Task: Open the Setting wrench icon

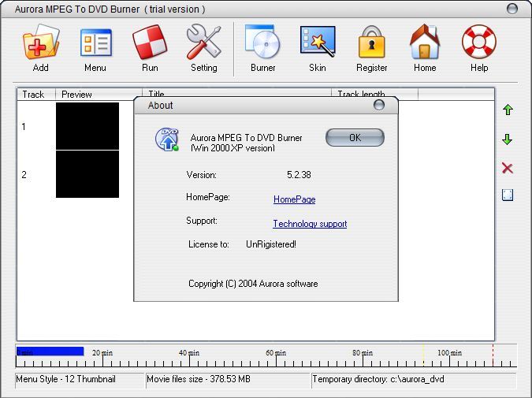Action: click(203, 42)
